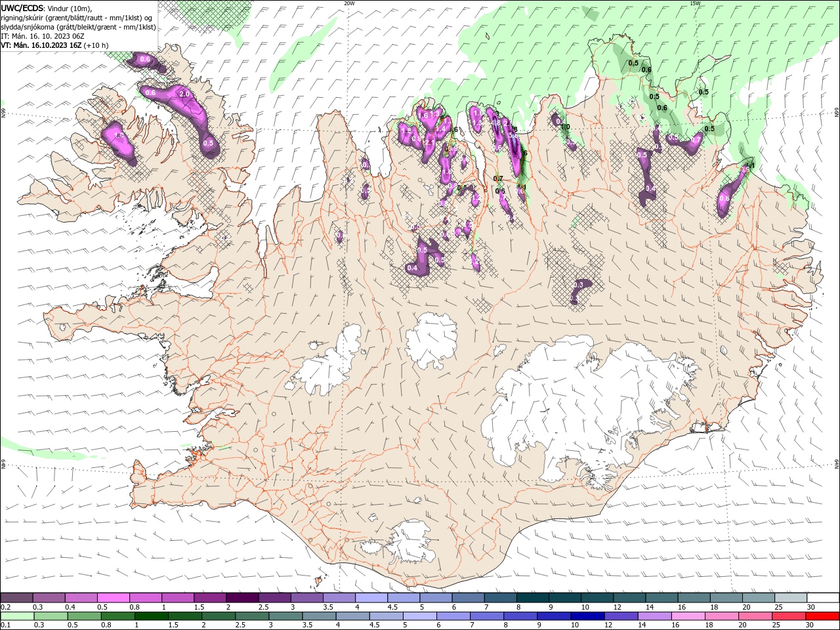
Task: Pick the lower legend green swatch starting at 0.5
Action: point(84,616)
